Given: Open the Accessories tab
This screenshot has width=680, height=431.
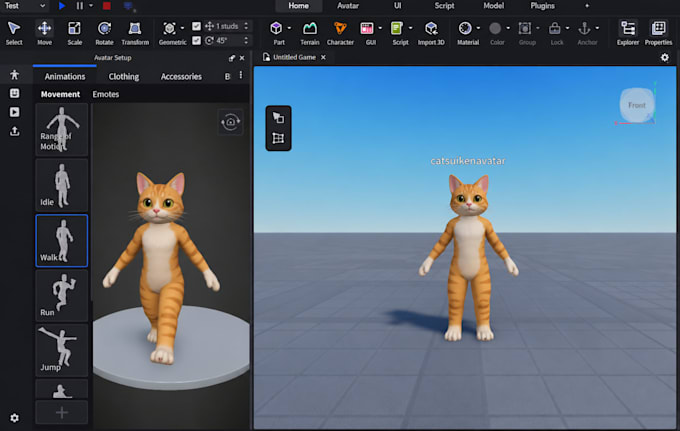Looking at the screenshot, I should coord(181,77).
